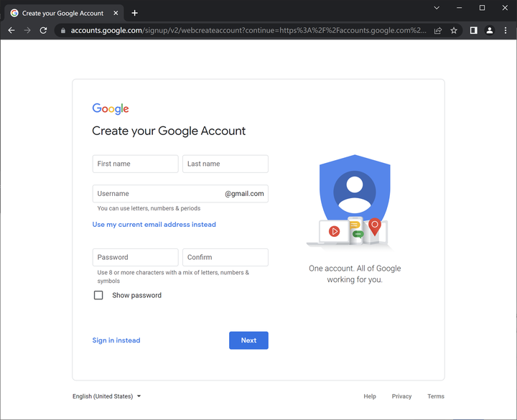
Task: Go back to the previous page
Action: pos(11,30)
